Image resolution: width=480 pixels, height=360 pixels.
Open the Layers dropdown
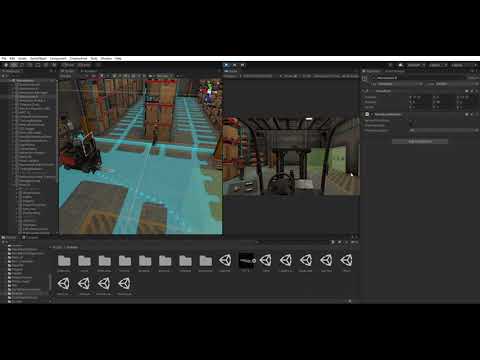pyautogui.click(x=438, y=65)
